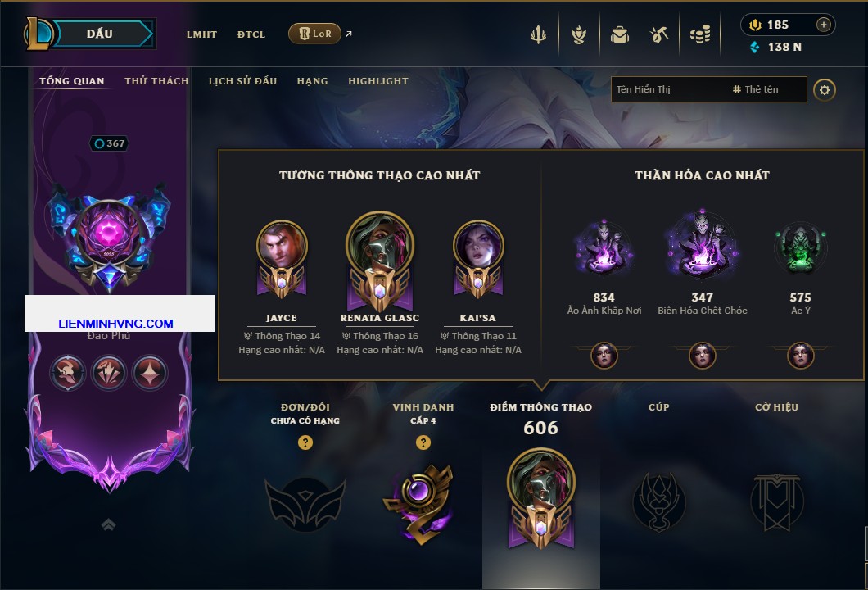The height and width of the screenshot is (590, 868).
Task: Switch to THỬ THÁCH tab
Action: pos(156,81)
